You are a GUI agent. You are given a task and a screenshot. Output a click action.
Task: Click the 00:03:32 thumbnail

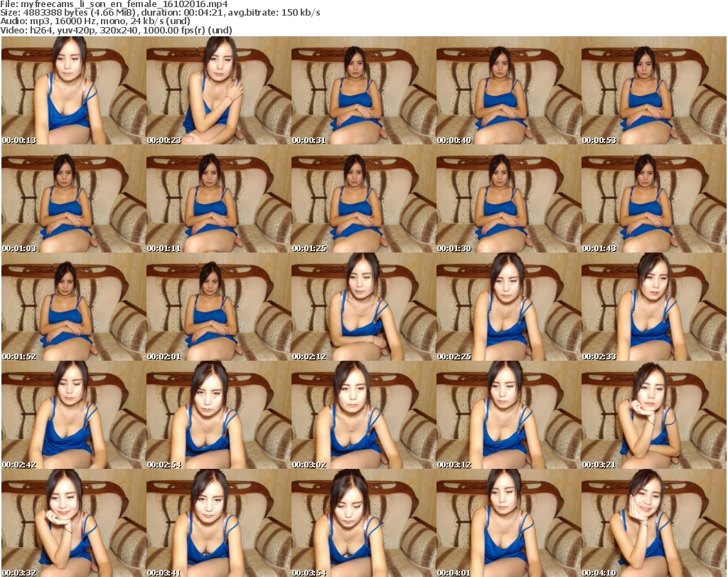tap(74, 523)
